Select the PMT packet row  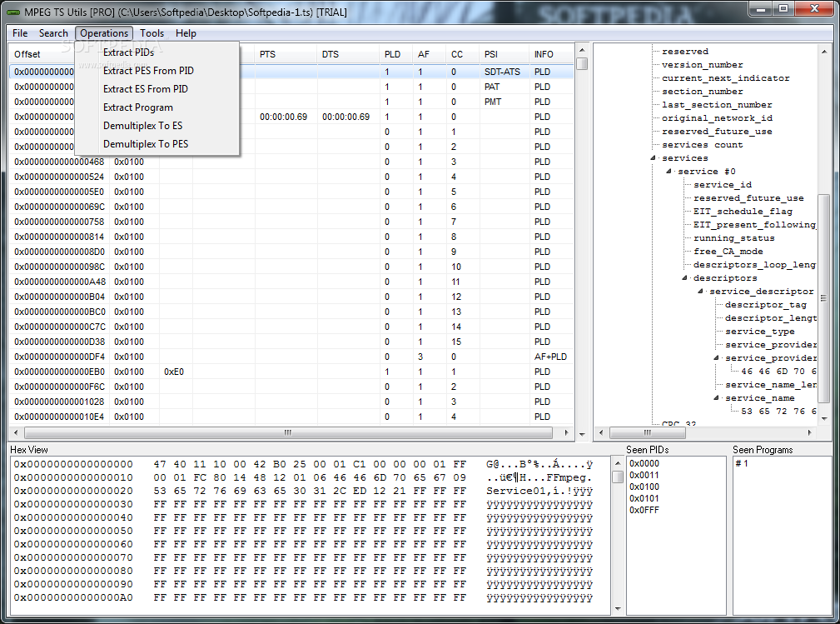pyautogui.click(x=291, y=102)
